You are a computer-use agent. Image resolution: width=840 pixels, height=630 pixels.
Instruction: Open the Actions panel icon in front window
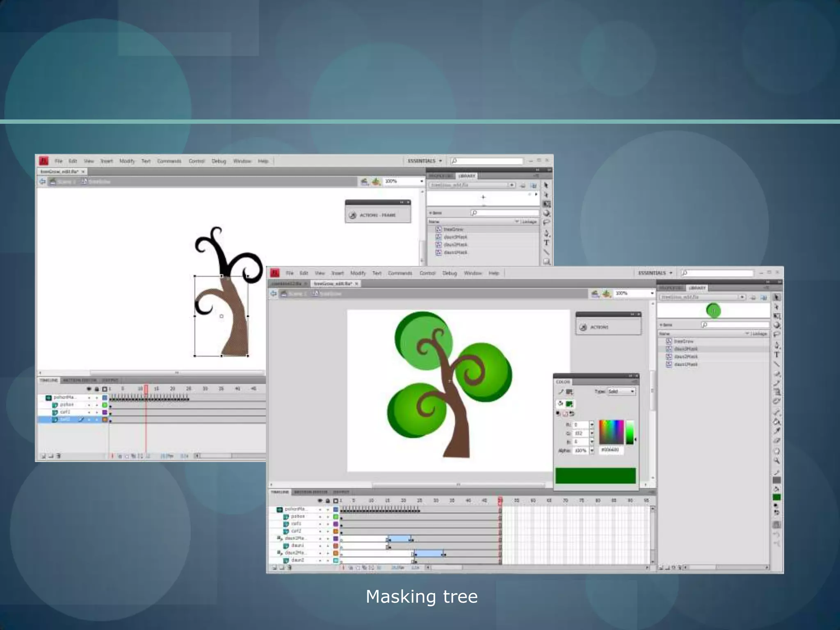click(x=583, y=327)
